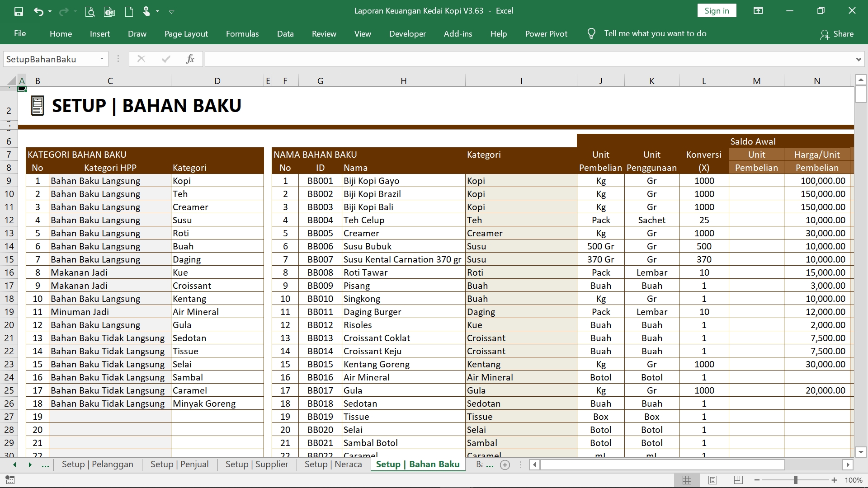Select the Setup | Bahan Baku sheet tab

(x=418, y=464)
